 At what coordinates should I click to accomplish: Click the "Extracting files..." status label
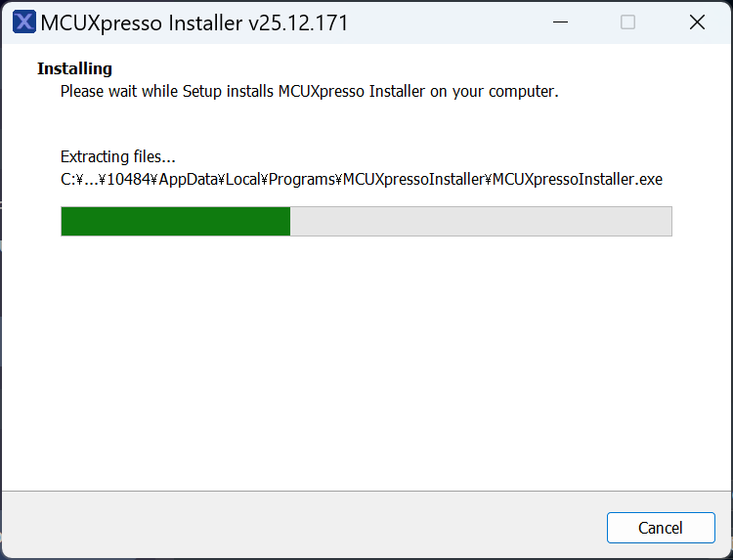tap(117, 156)
